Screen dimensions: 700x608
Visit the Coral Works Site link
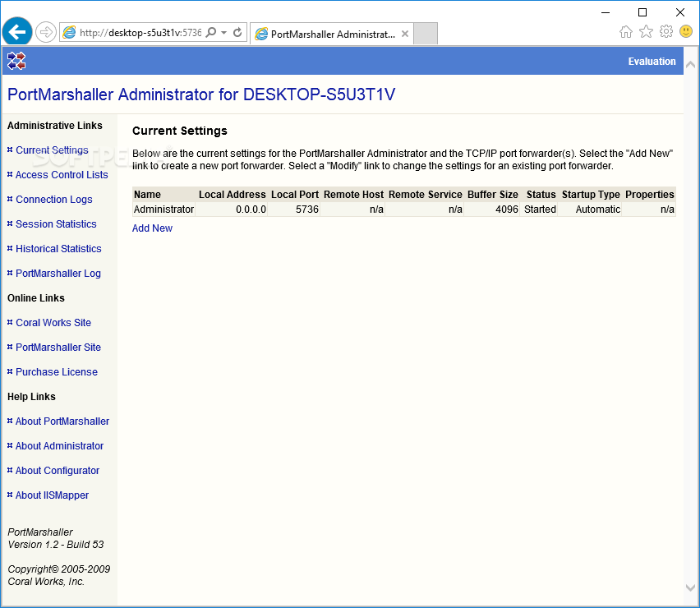pos(53,322)
